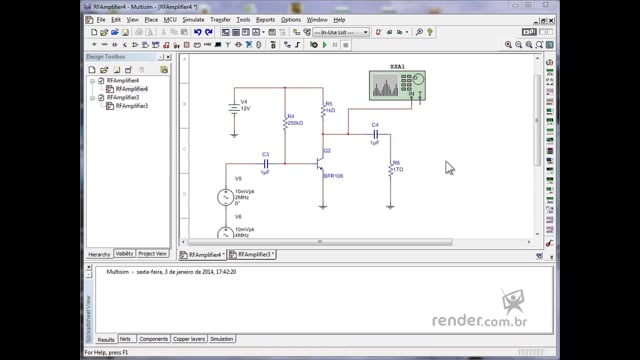Click the electrical rules check icon
This screenshot has height=360, width=640.
point(378,32)
